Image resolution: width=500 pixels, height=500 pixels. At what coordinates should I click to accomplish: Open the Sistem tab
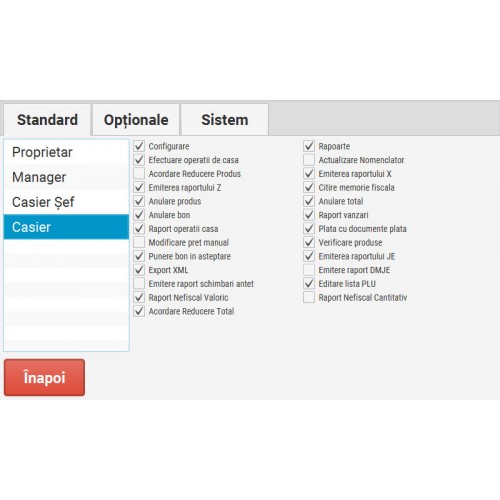(x=224, y=120)
